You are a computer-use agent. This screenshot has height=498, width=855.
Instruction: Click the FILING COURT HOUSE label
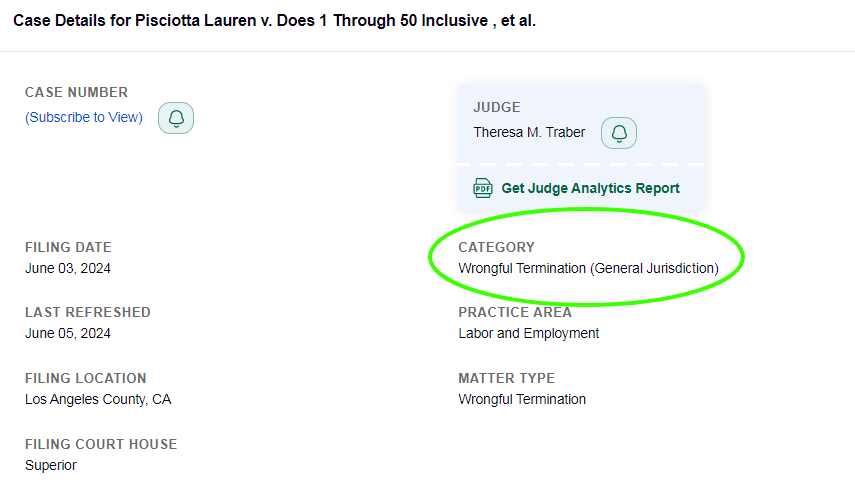[101, 445]
